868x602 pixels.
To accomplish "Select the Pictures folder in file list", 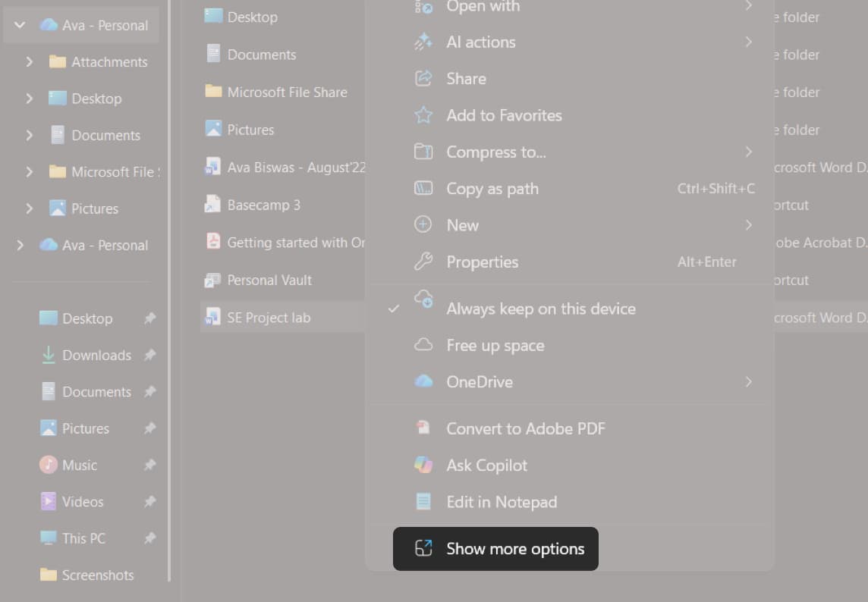I will point(240,130).
